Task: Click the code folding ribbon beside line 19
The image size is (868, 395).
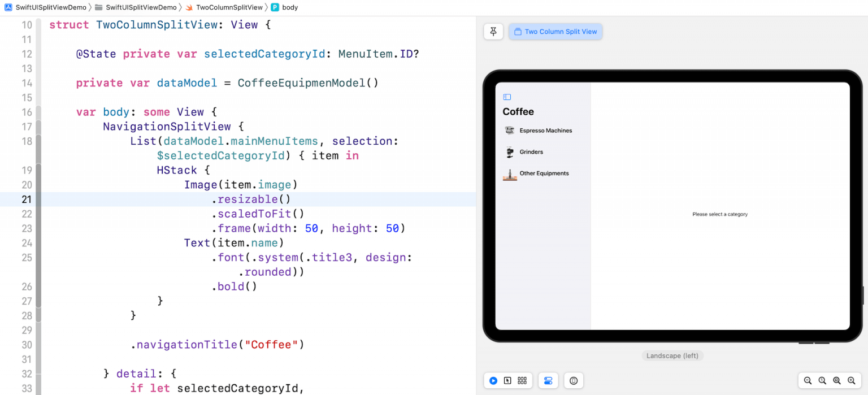Action: pos(38,170)
